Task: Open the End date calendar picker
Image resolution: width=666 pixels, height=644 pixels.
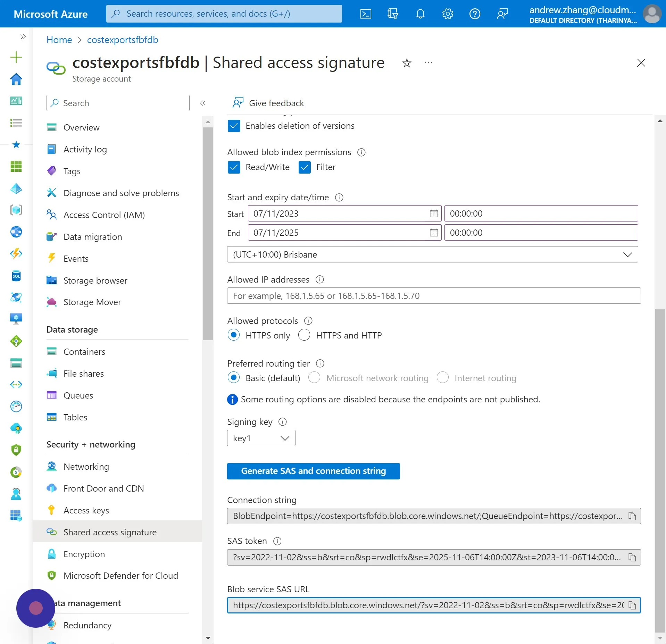Action: [x=434, y=233]
